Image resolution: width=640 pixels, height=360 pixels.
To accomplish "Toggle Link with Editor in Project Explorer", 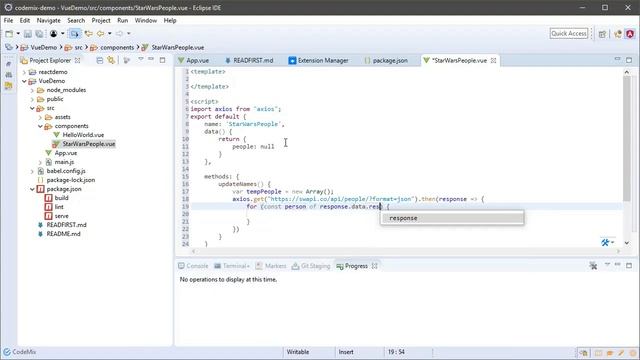I will point(111,60).
